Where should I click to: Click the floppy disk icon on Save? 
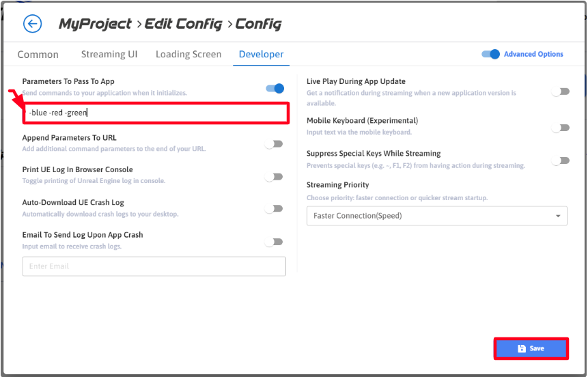coord(522,348)
